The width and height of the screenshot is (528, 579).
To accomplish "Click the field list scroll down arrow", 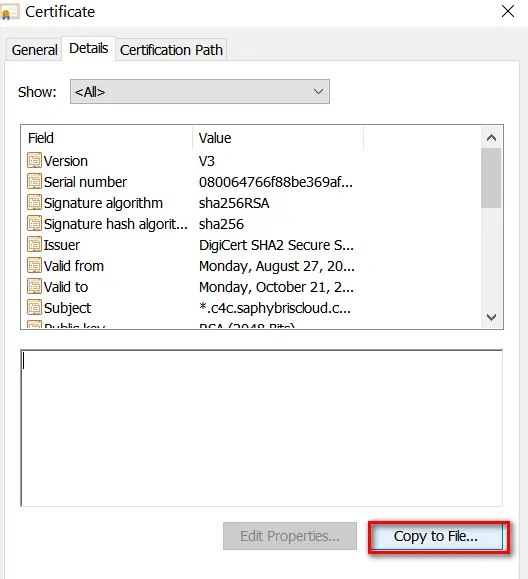I will (491, 317).
